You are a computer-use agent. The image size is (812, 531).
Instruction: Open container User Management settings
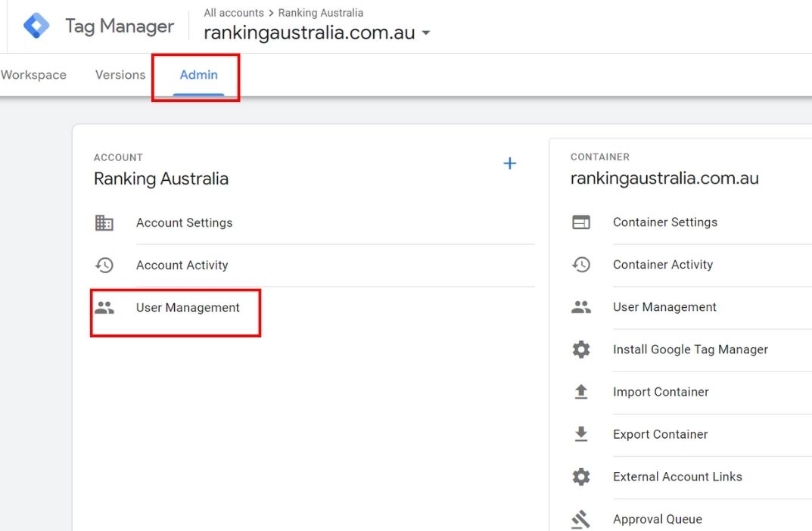pyautogui.click(x=664, y=307)
